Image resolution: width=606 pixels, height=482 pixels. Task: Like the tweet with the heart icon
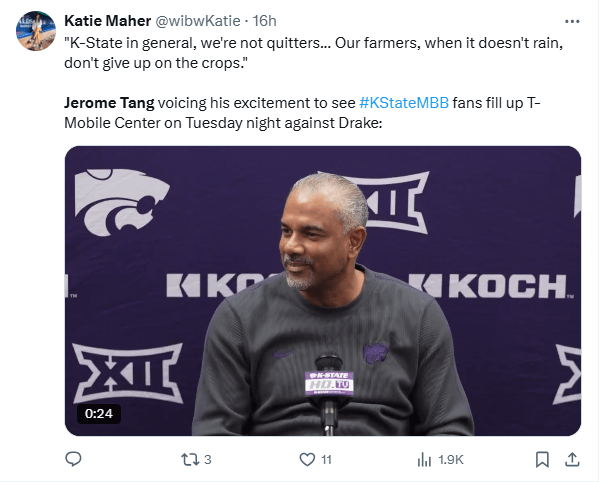[307, 459]
